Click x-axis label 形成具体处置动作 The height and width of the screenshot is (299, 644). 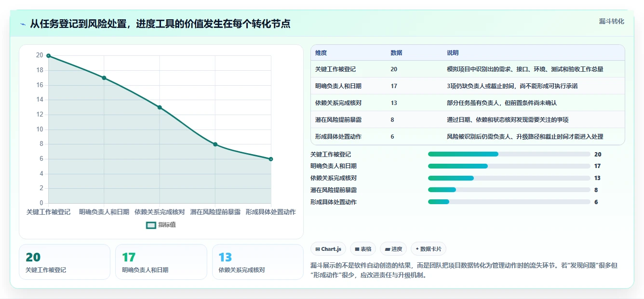tap(270, 212)
